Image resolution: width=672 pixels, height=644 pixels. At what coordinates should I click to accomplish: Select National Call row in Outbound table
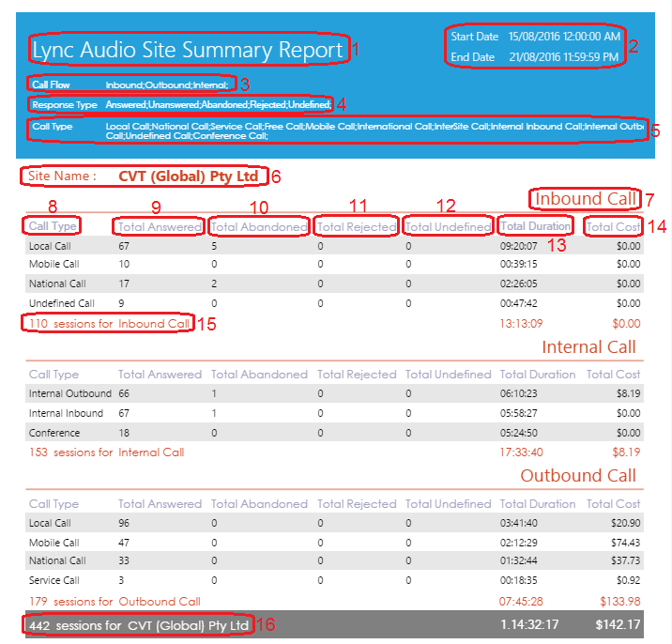(x=334, y=560)
